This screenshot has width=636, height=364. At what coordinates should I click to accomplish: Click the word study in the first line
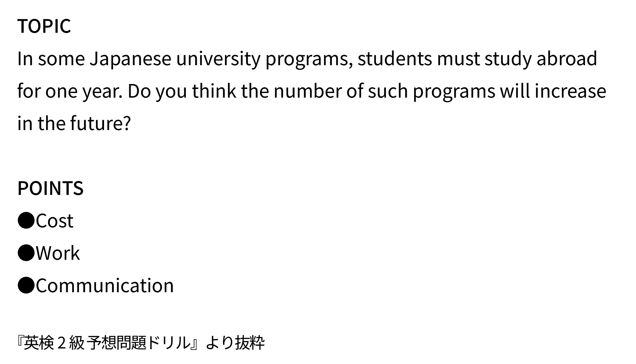click(x=508, y=59)
